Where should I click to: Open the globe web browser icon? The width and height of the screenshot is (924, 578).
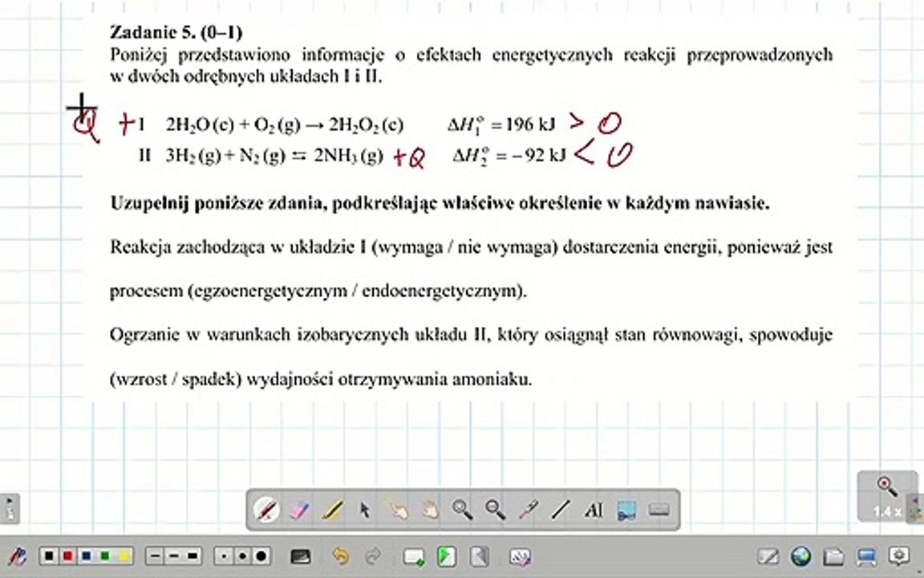point(800,556)
